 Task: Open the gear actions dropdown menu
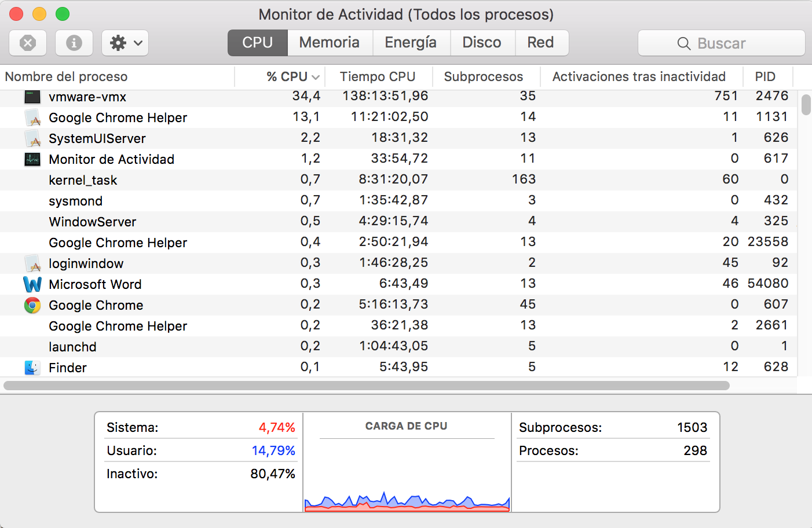(x=125, y=43)
